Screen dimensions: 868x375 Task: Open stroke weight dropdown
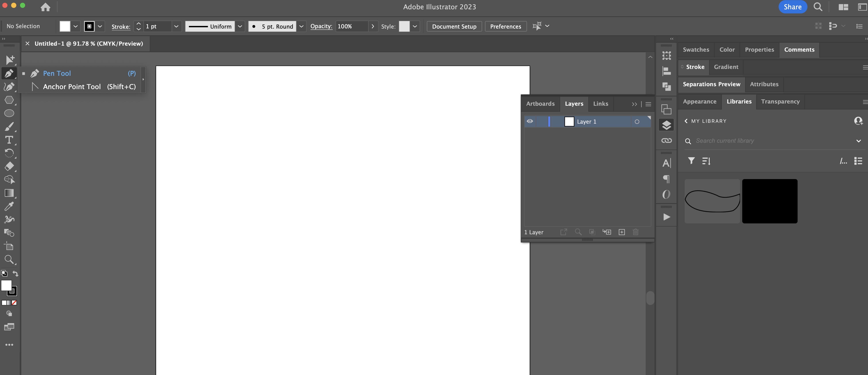coord(176,26)
